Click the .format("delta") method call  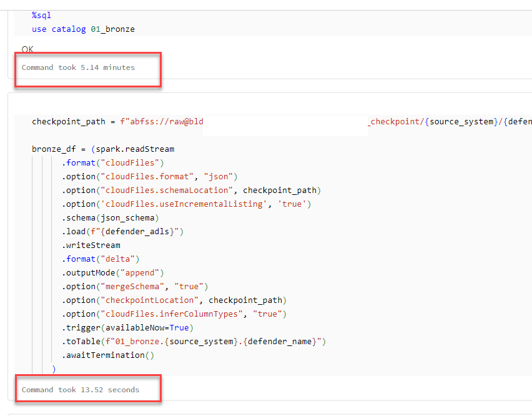tap(94, 259)
